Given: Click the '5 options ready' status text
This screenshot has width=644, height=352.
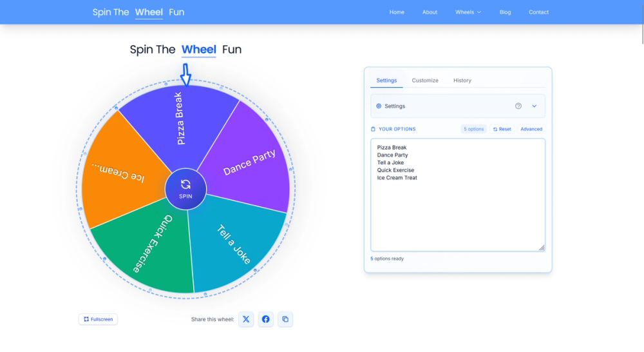Looking at the screenshot, I should tap(387, 259).
